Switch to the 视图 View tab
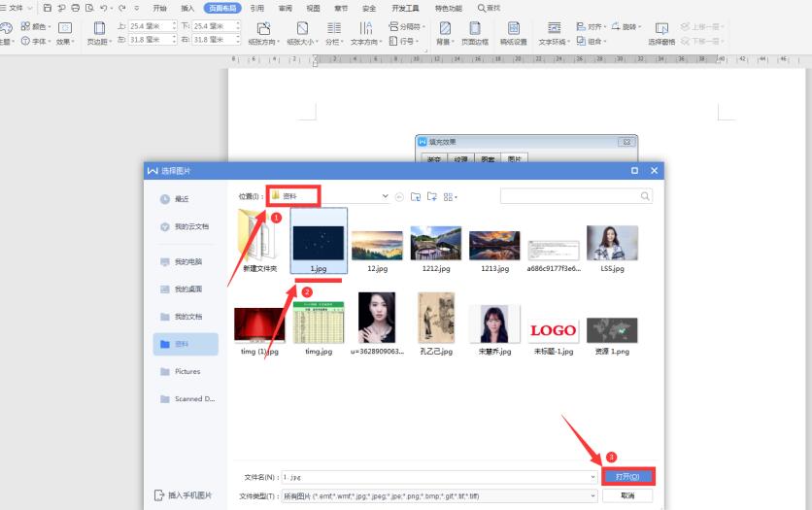This screenshot has height=510, width=812. click(313, 9)
